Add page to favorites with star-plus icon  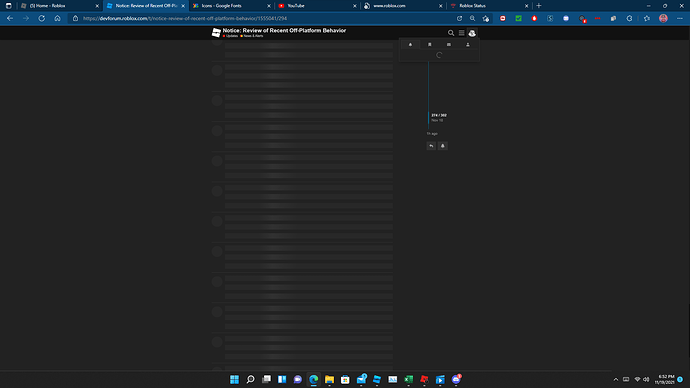point(486,18)
